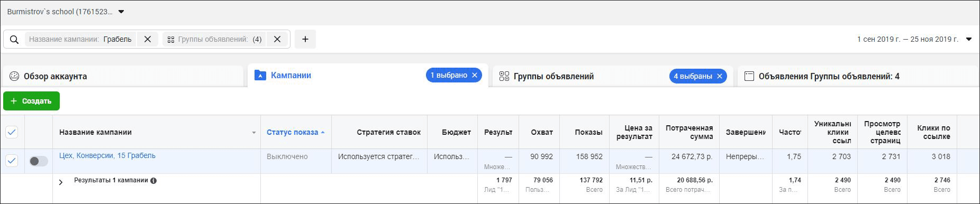Remove the ad groups filter (4)
Viewport: 980px width, 204px height.
coord(277,39)
